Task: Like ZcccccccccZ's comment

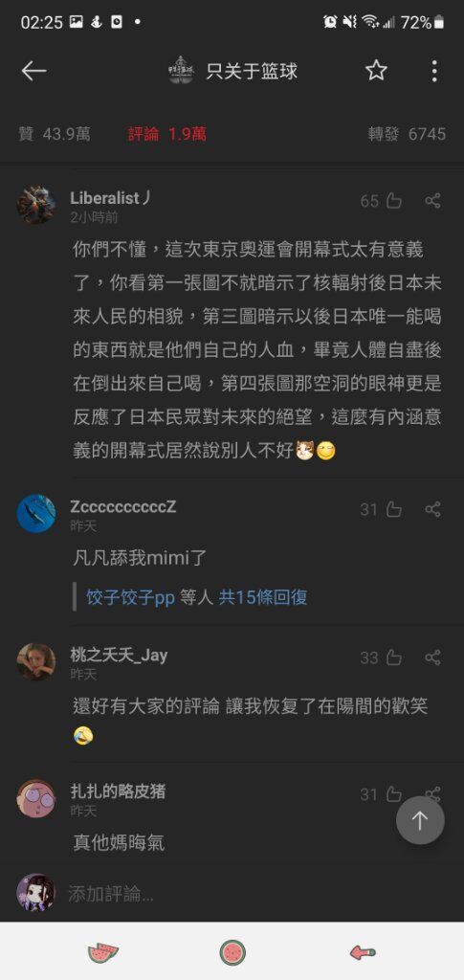Action: (393, 509)
